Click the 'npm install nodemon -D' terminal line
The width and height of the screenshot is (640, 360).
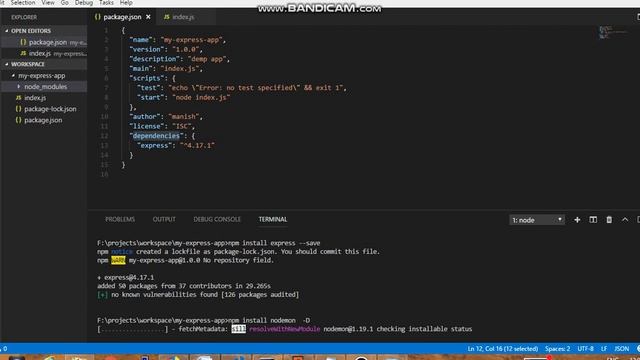tap(204, 320)
